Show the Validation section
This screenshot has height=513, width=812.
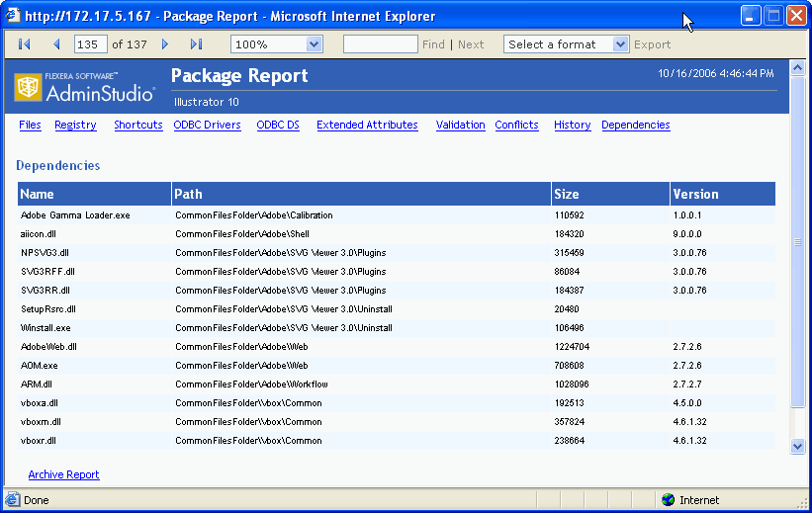460,126
